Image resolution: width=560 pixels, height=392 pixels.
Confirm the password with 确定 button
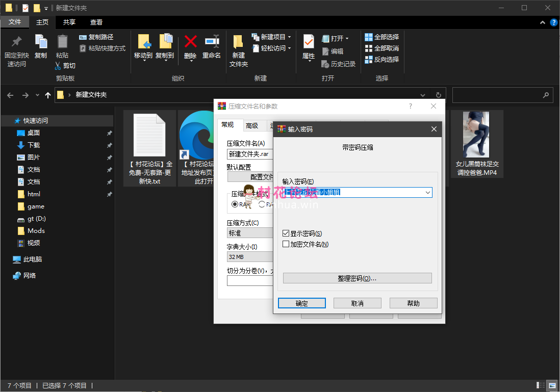coord(301,303)
